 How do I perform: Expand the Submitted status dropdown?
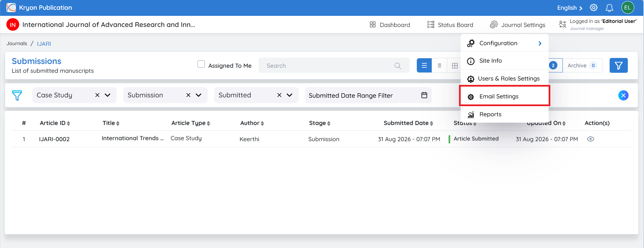289,95
